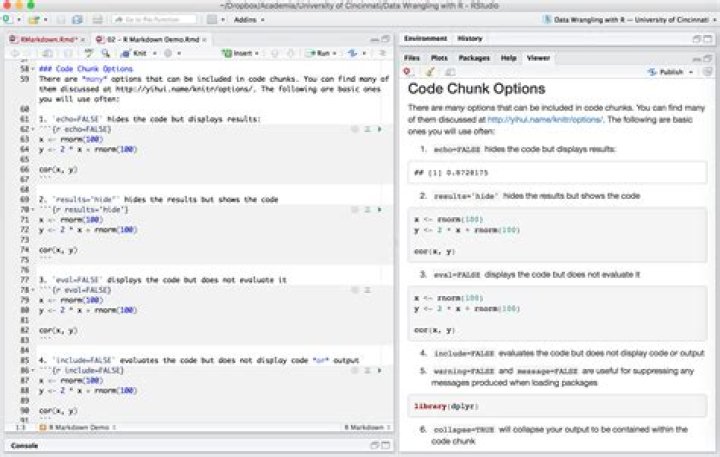Select the Viewer tab
Image resolution: width=720 pixels, height=457 pixels.
pyautogui.click(x=538, y=58)
